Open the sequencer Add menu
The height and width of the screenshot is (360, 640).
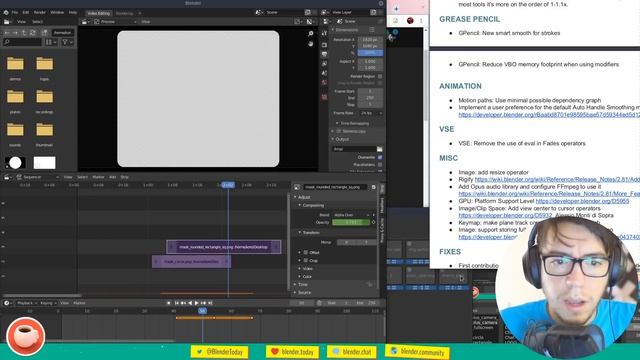tap(112, 177)
